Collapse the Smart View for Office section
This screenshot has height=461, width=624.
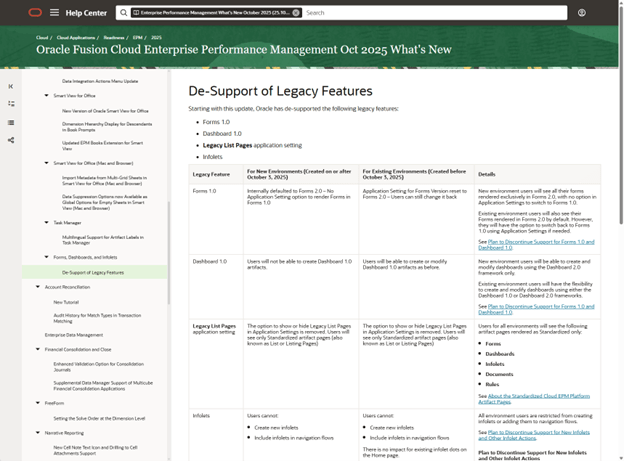click(x=46, y=96)
